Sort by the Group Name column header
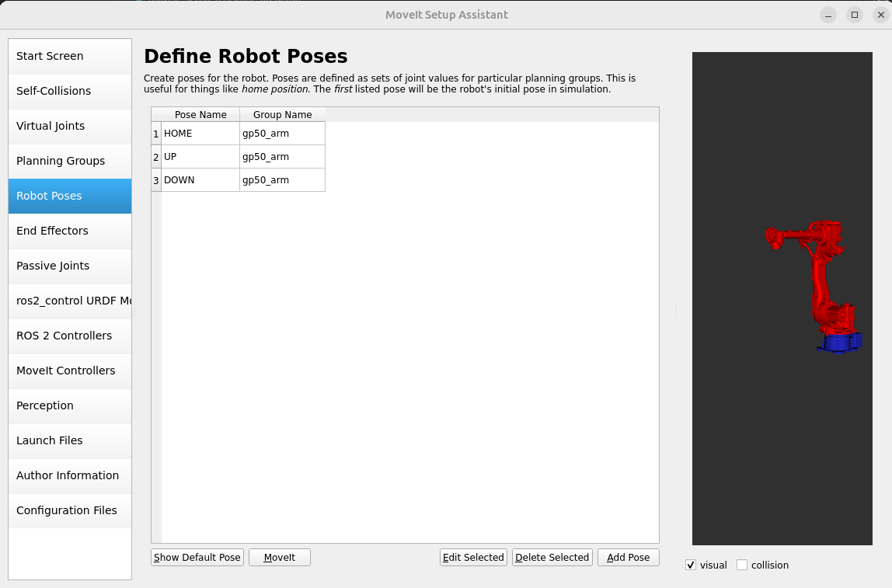Image resolution: width=892 pixels, height=588 pixels. coord(282,115)
